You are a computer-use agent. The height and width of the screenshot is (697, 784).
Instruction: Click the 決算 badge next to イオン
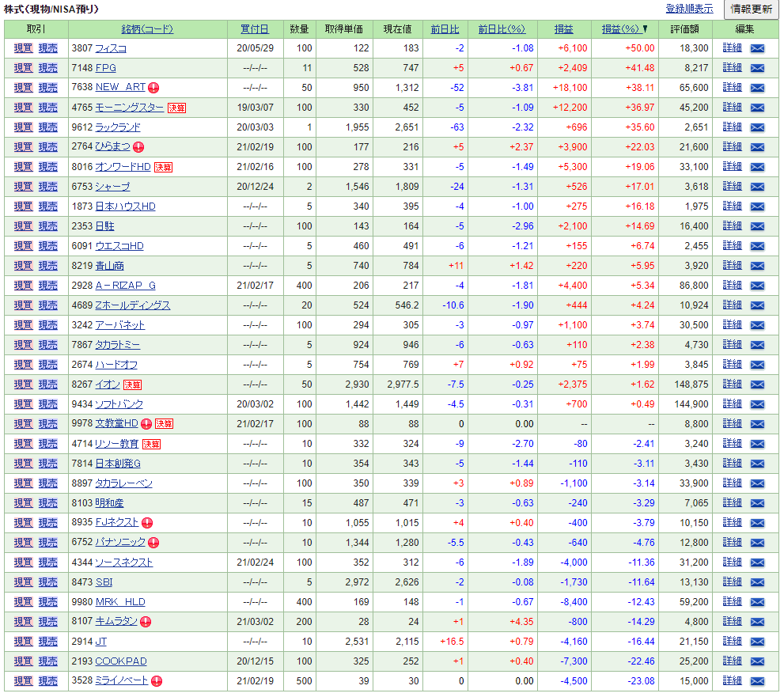(x=132, y=385)
